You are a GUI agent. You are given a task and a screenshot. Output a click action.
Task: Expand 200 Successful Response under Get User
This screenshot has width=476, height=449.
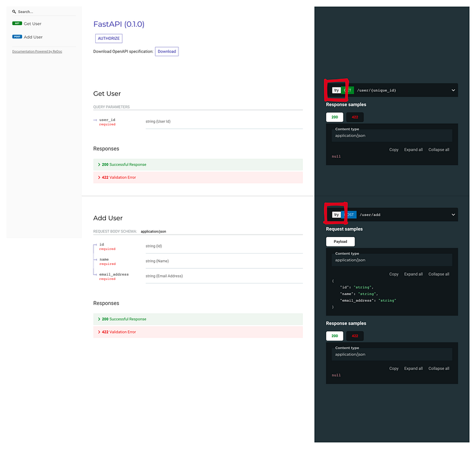tap(198, 165)
